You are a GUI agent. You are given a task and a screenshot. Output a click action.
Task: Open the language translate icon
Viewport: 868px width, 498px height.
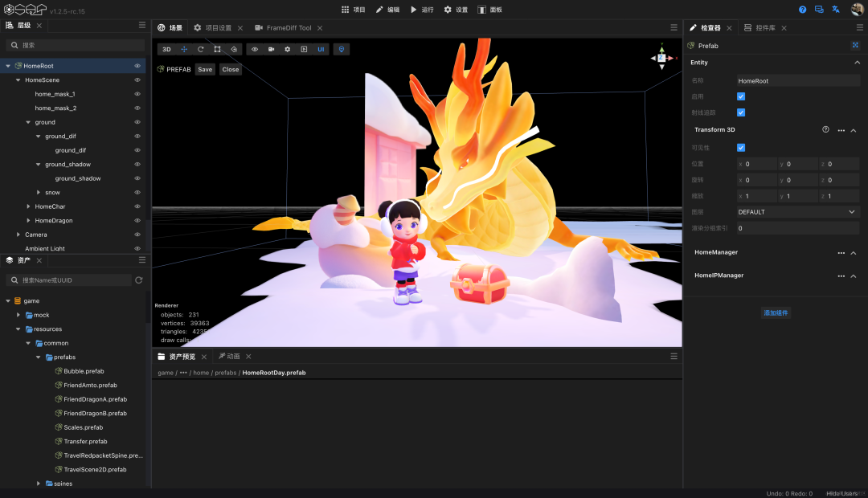point(836,10)
